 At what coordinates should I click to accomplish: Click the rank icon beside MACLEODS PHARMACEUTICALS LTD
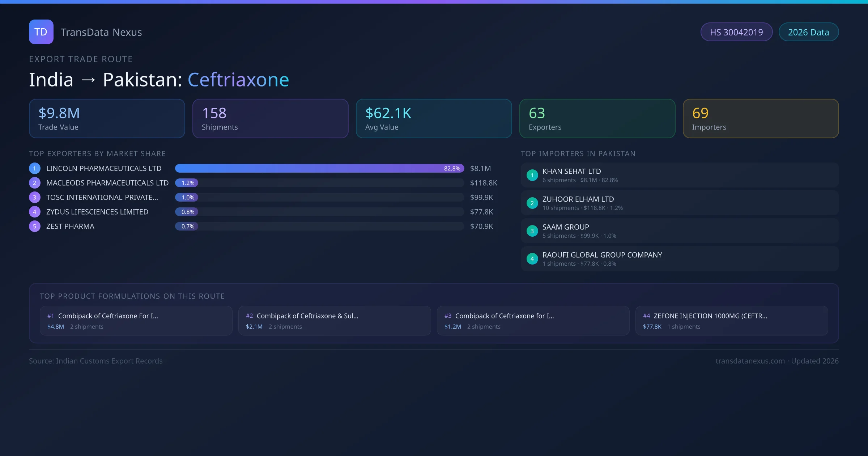(x=34, y=183)
